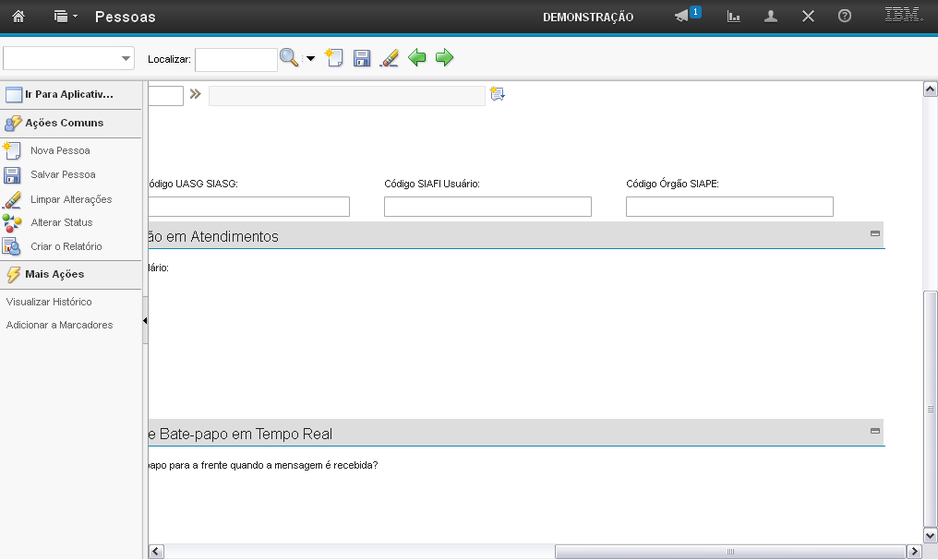Click the save floppy disk toolbar icon

tap(362, 59)
